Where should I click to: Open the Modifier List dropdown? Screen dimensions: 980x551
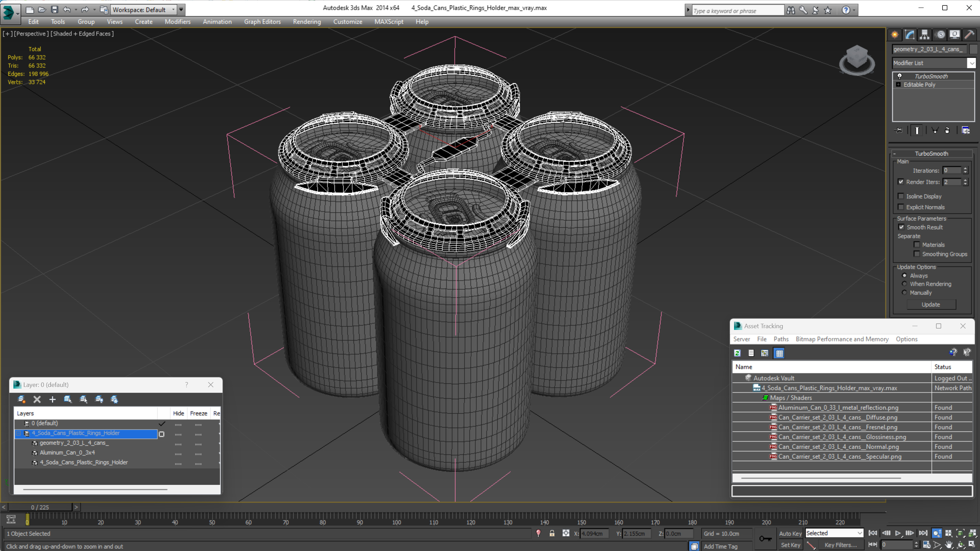(972, 63)
